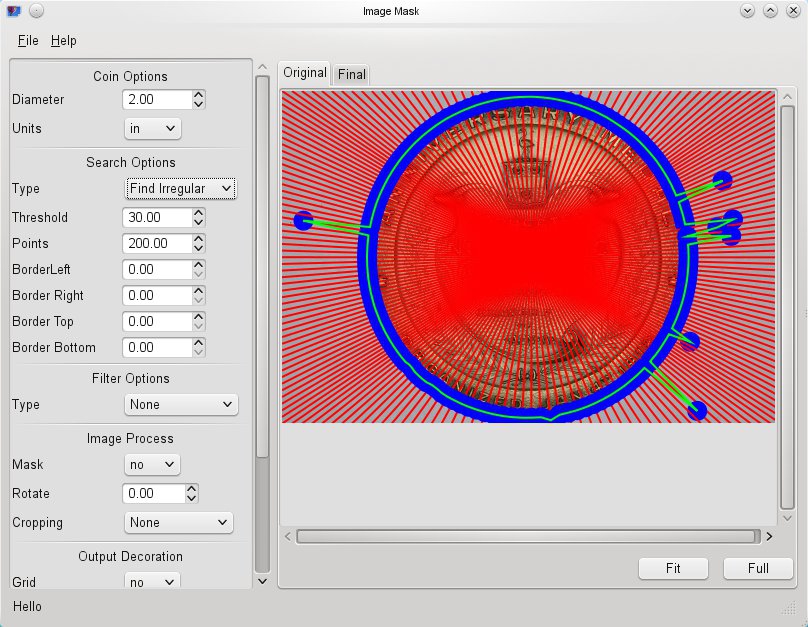Click the round pin button in title bar
Screen dimensions: 808x627
[x=36, y=10]
